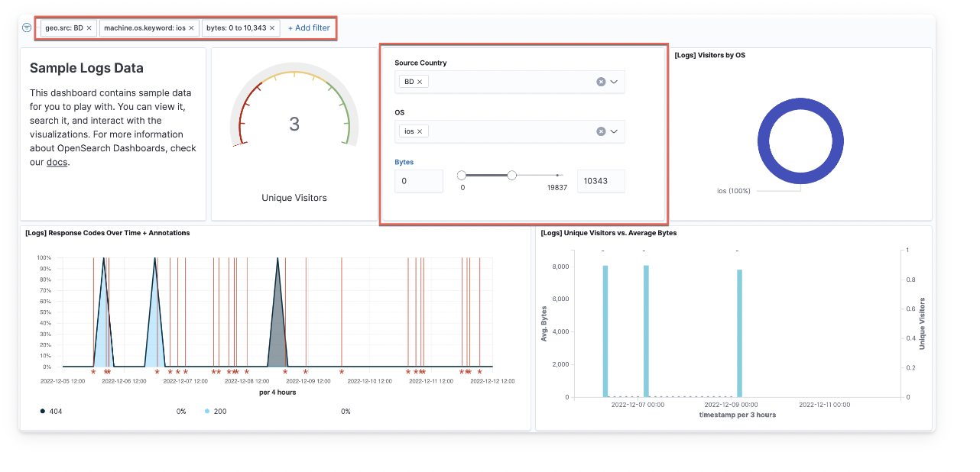Screen dimensions: 980x472
Task: Remove the bytes: 0 to 10,343 filter
Action: tap(272, 28)
